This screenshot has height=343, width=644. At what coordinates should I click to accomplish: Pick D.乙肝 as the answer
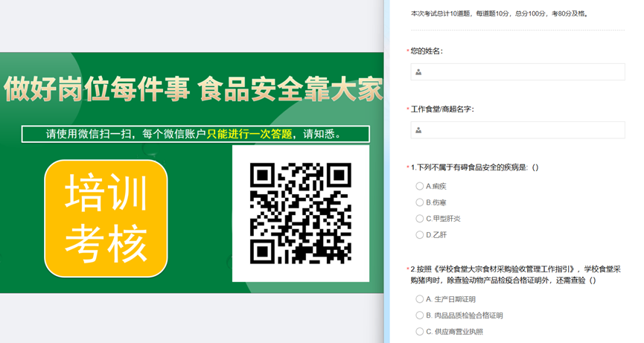(420, 235)
